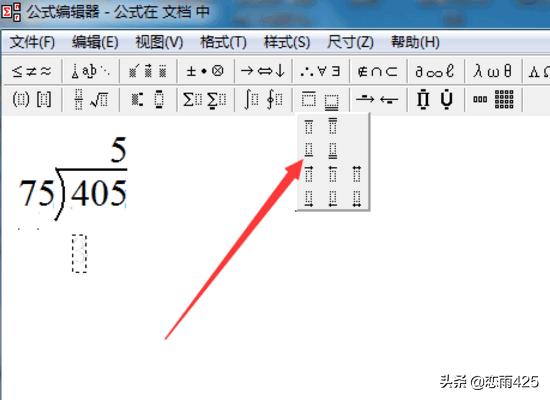This screenshot has width=550, height=400.
Task: Expand the labeled arrow templates palette
Action: pyautogui.click(x=378, y=100)
